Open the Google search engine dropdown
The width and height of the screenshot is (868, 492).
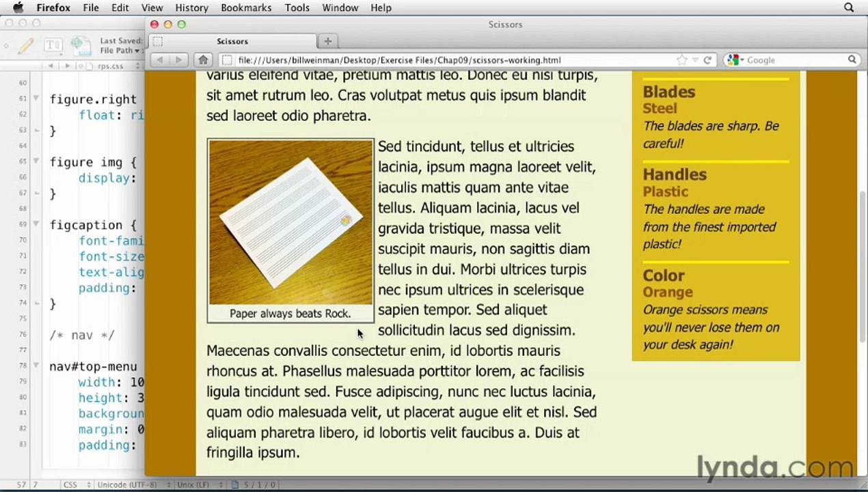coord(735,60)
